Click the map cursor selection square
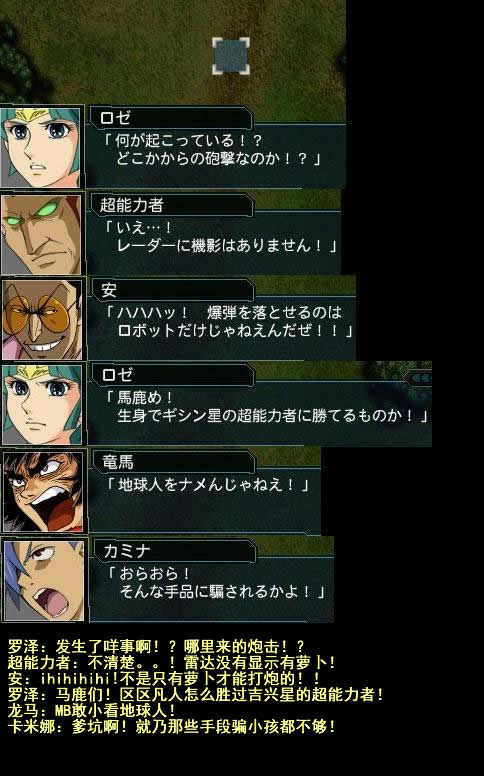484x776 pixels. point(231,56)
